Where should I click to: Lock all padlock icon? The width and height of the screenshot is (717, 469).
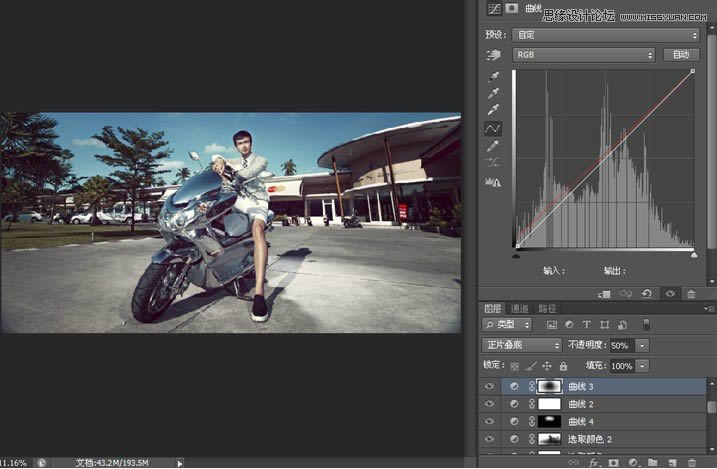563,366
